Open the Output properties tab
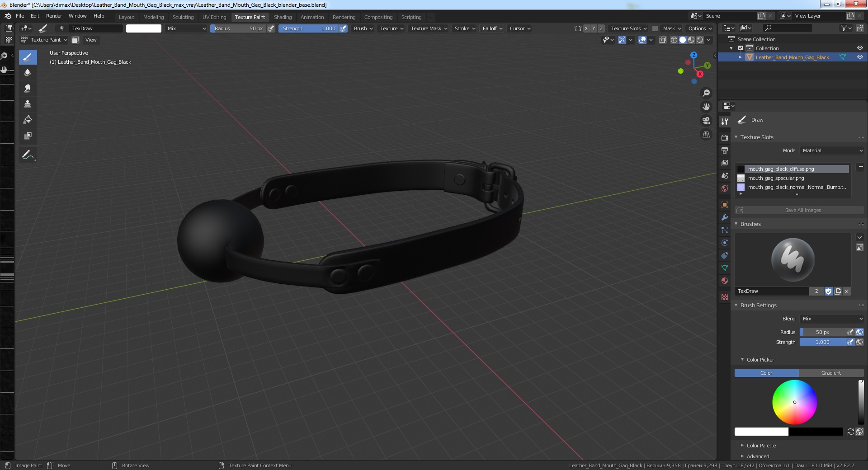 (725, 150)
